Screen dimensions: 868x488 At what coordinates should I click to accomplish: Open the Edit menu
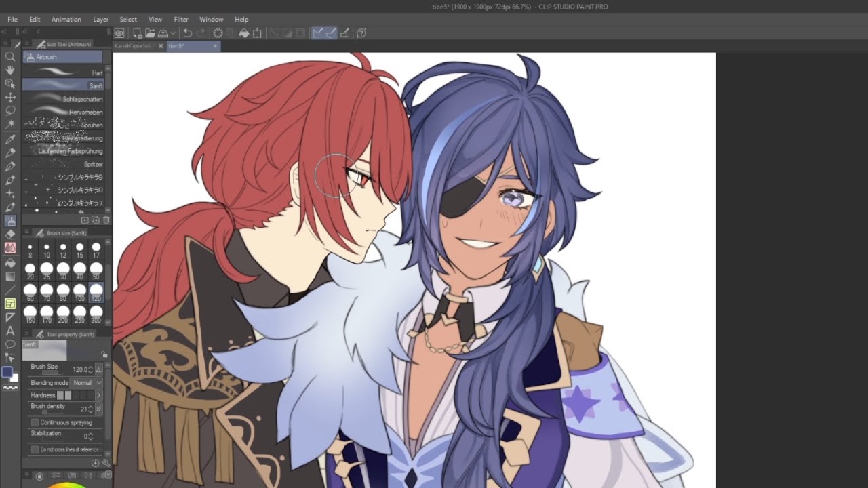pyautogui.click(x=35, y=19)
